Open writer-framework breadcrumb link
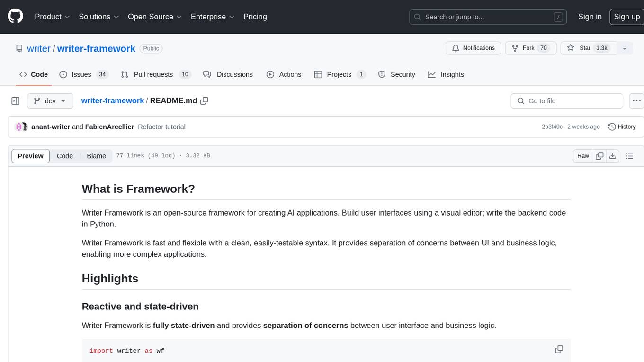Viewport: 644px width, 362px height. tap(113, 101)
